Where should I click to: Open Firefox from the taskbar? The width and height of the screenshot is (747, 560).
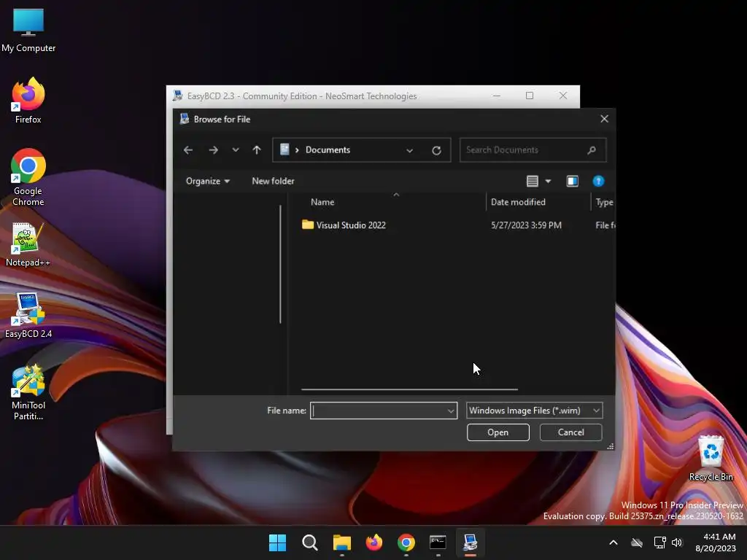[374, 542]
